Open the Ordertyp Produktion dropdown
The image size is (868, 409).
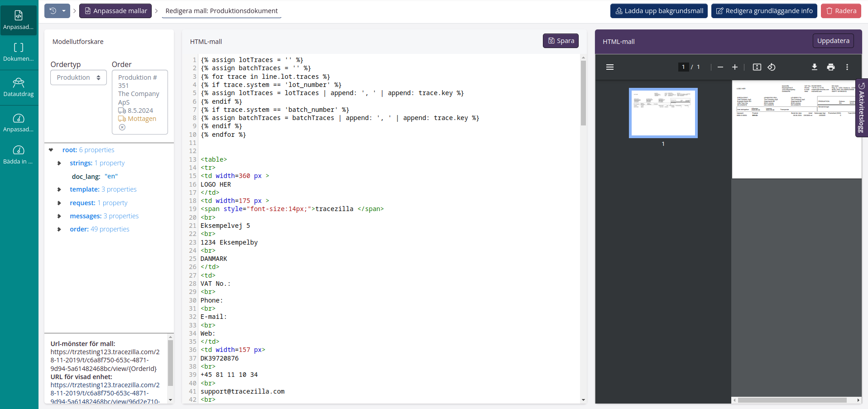(78, 77)
